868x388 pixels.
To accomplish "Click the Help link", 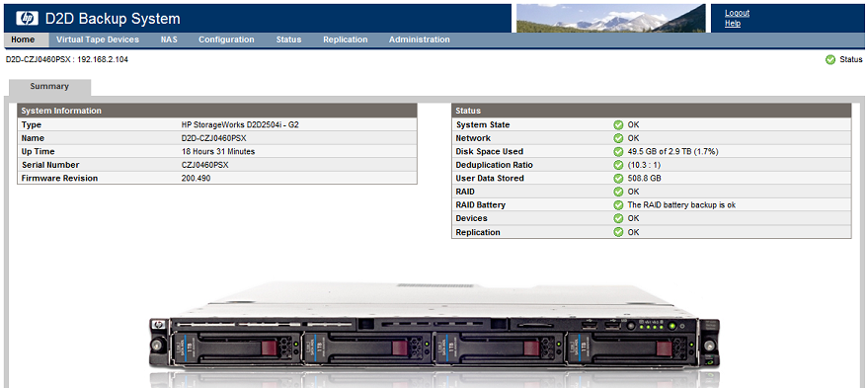I will [733, 24].
